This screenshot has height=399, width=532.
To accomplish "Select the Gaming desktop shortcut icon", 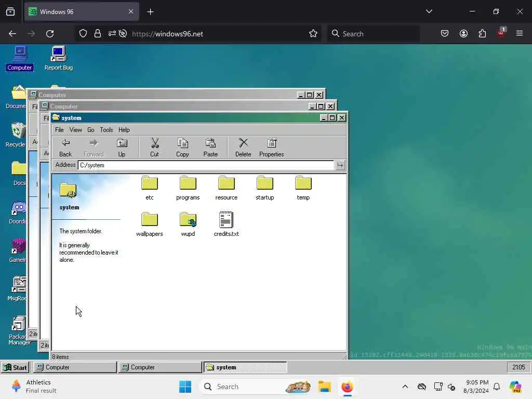I will coord(18,251).
